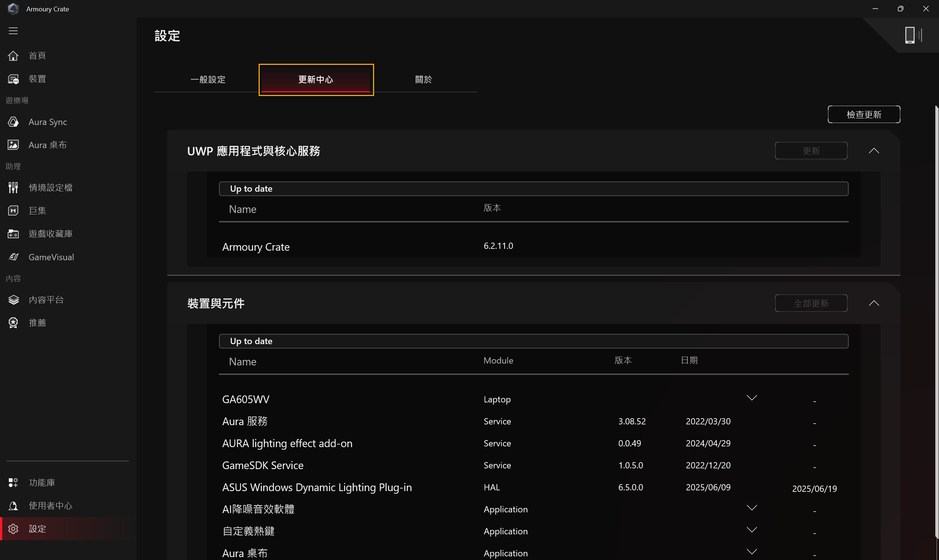Click the Home (首頁) sidebar icon

point(13,56)
